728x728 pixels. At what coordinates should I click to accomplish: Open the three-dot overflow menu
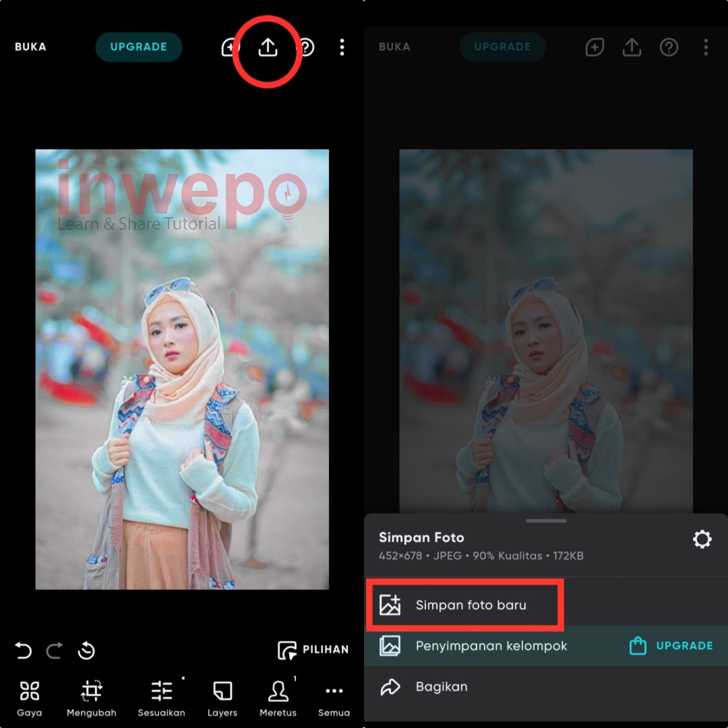click(342, 47)
